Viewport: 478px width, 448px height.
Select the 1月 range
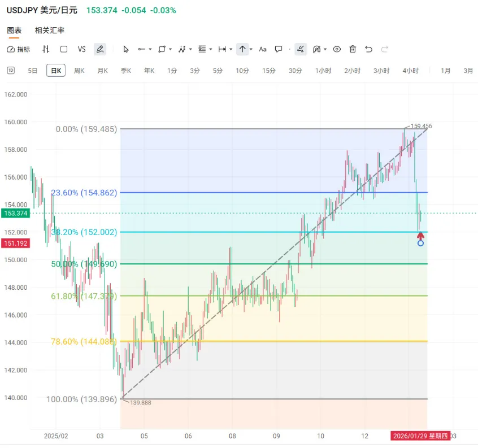[x=445, y=71]
